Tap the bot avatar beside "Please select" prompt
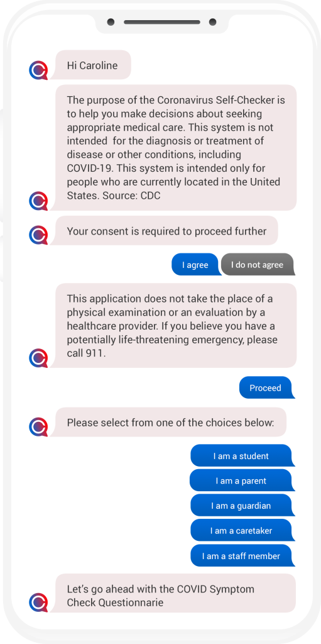The width and height of the screenshot is (321, 644). click(38, 427)
